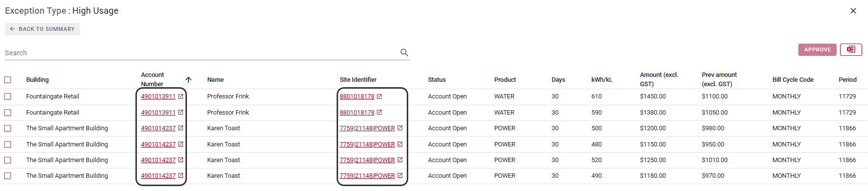Click the $1380.00 amount cell
This screenshot has height=191, width=868.
tap(653, 113)
